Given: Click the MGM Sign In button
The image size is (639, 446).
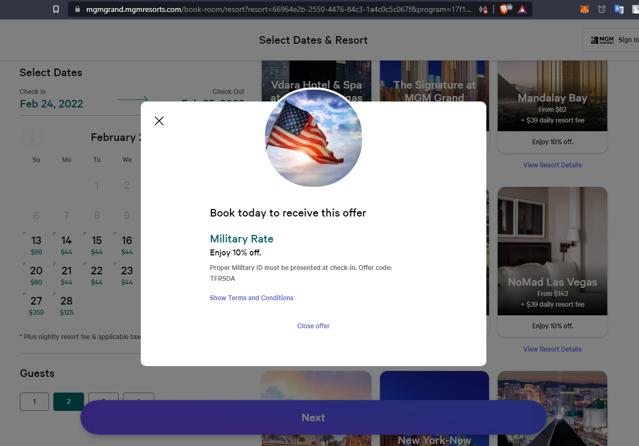Looking at the screenshot, I should pyautogui.click(x=613, y=40).
